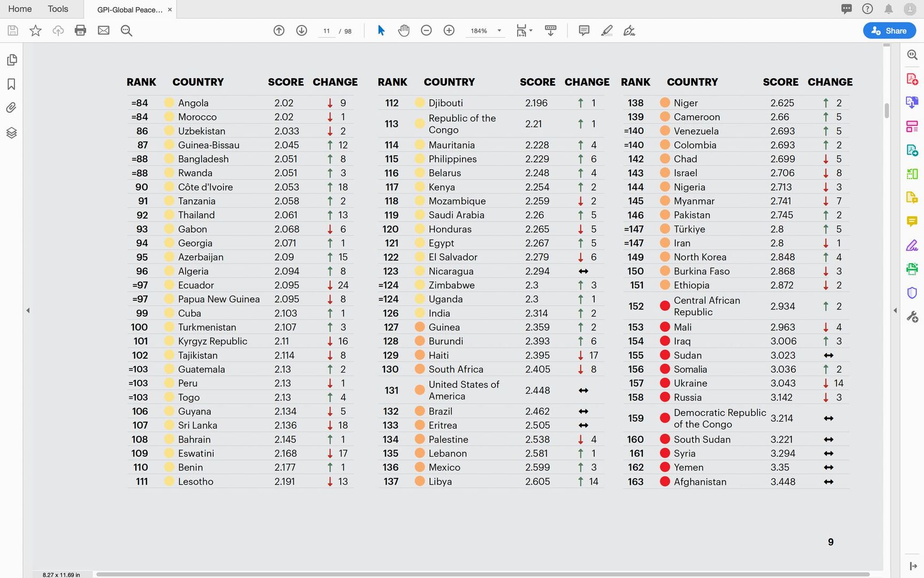The width and height of the screenshot is (924, 578).
Task: Click the red dot beside Russia
Action: [665, 397]
